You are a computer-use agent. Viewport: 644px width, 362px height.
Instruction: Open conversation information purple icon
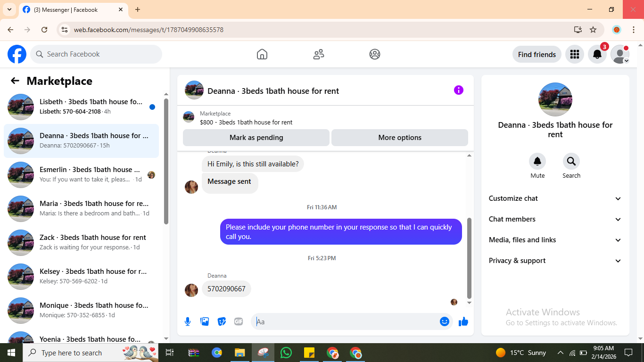(459, 90)
